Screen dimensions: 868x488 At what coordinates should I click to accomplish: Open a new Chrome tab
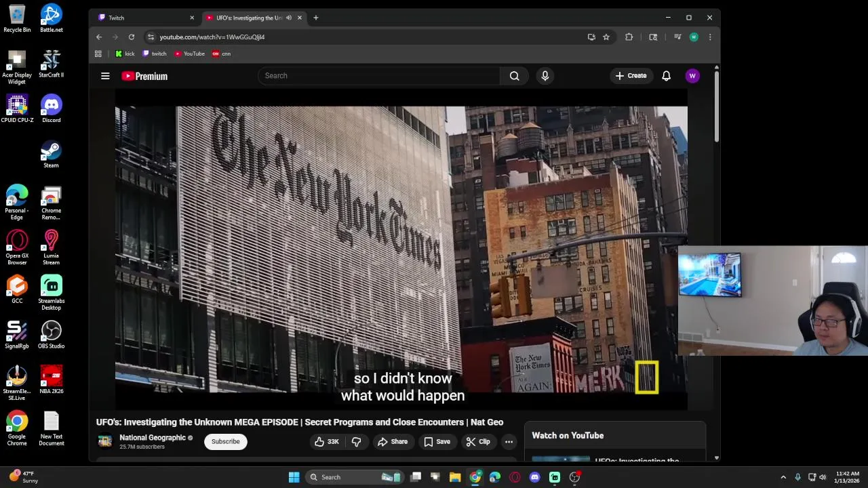point(315,18)
